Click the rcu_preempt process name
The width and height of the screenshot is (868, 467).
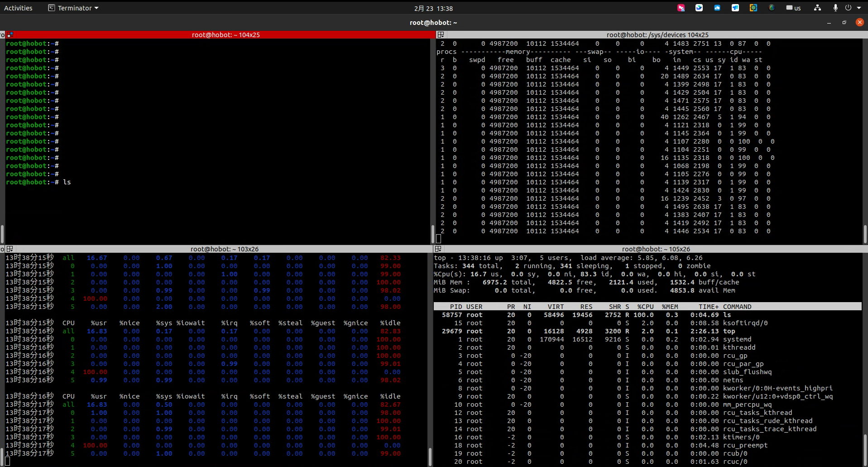pyautogui.click(x=745, y=445)
